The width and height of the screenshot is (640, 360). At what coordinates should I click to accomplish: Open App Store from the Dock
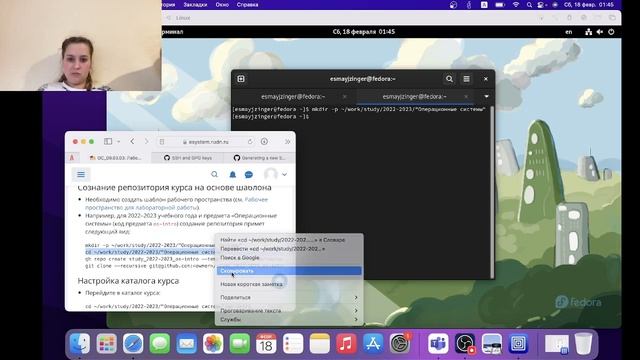[373, 343]
